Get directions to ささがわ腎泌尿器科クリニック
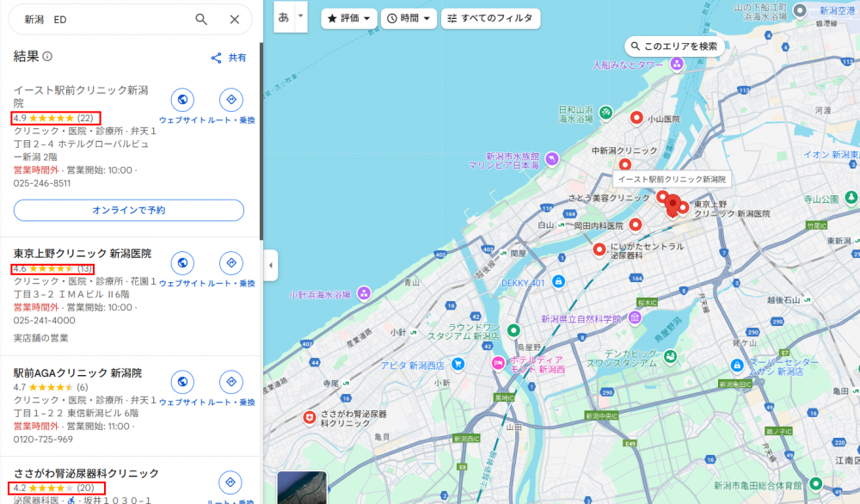The height and width of the screenshot is (504, 860). click(230, 483)
